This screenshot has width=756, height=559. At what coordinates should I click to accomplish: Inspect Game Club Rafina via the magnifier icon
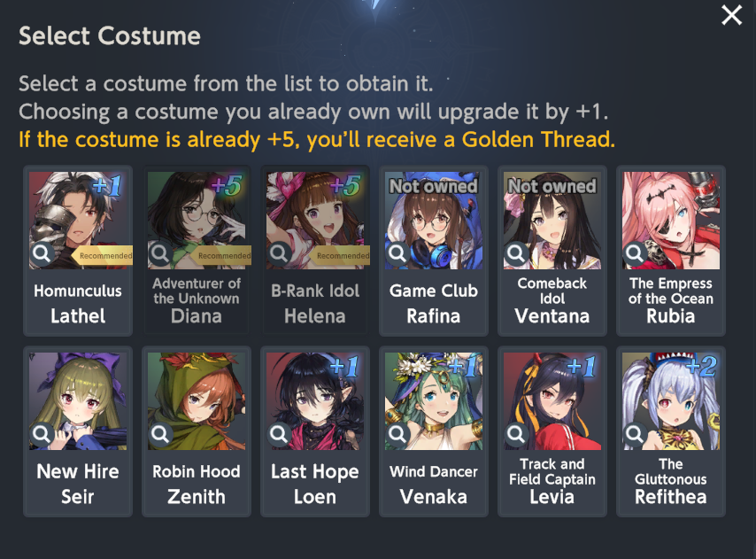point(397,253)
